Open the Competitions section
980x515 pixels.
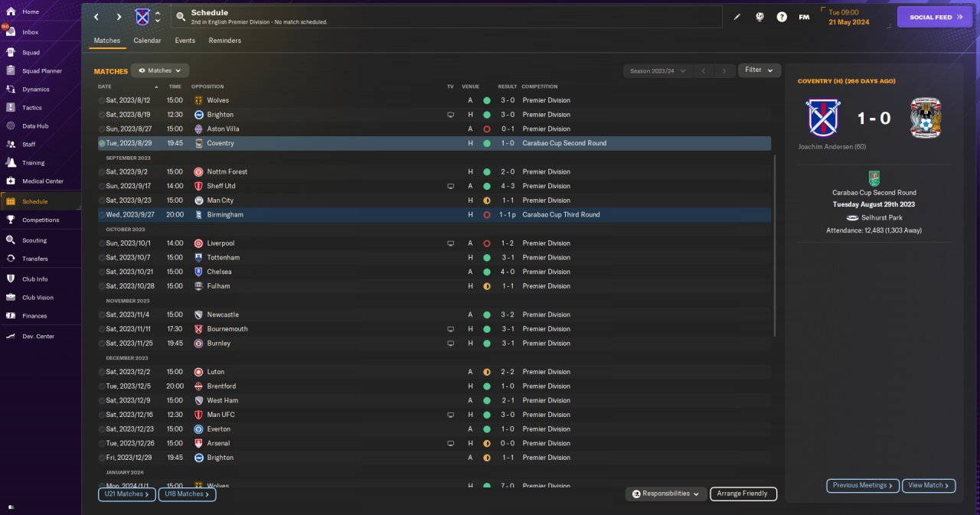41,220
